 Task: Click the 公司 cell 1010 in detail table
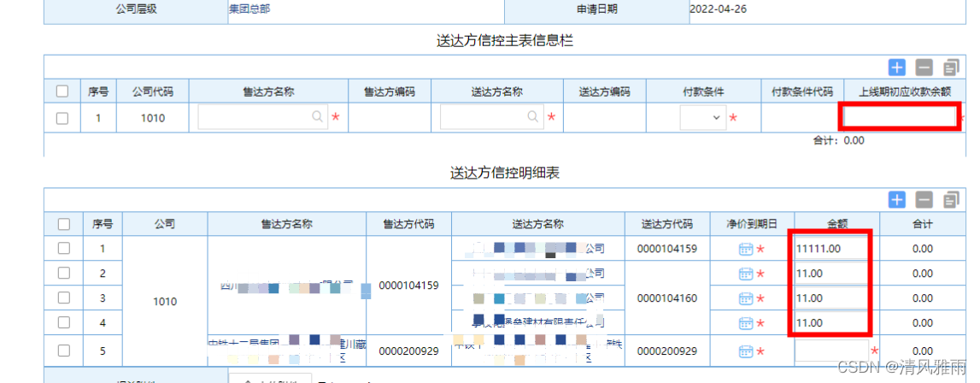tap(165, 302)
